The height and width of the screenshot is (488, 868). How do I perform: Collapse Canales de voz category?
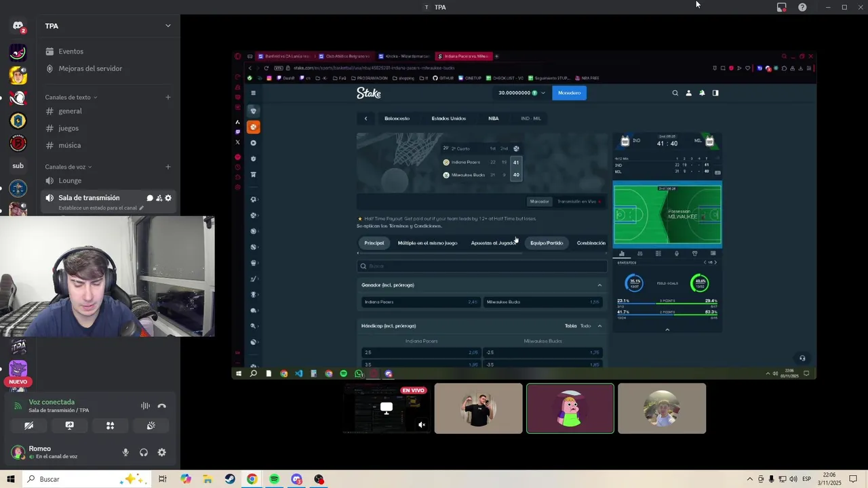pyautogui.click(x=68, y=167)
